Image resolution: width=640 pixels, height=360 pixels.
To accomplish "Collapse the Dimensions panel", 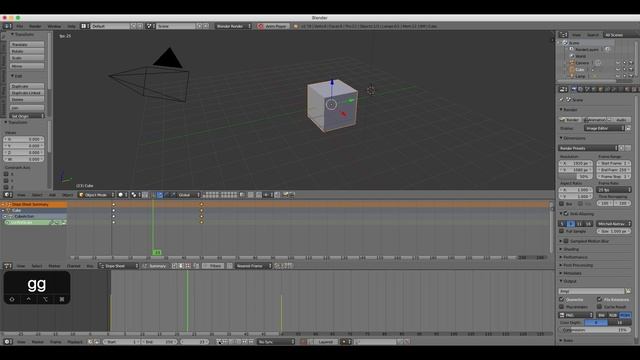I will pyautogui.click(x=573, y=138).
